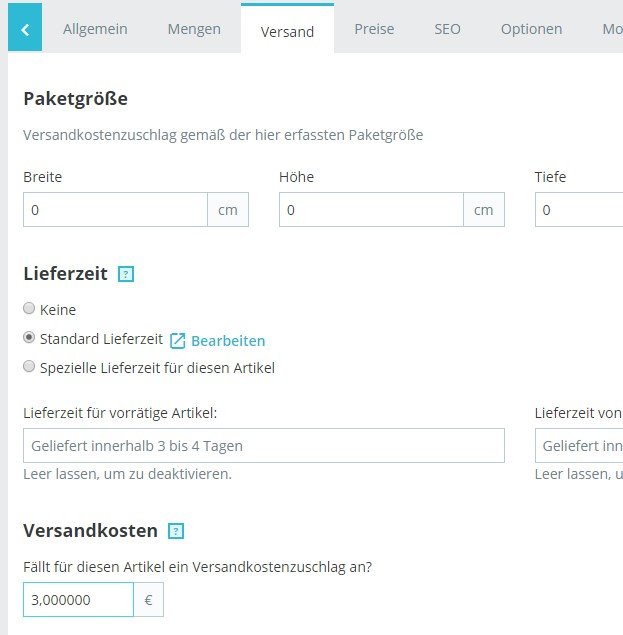Click the back arrow tab scroller

click(x=24, y=29)
